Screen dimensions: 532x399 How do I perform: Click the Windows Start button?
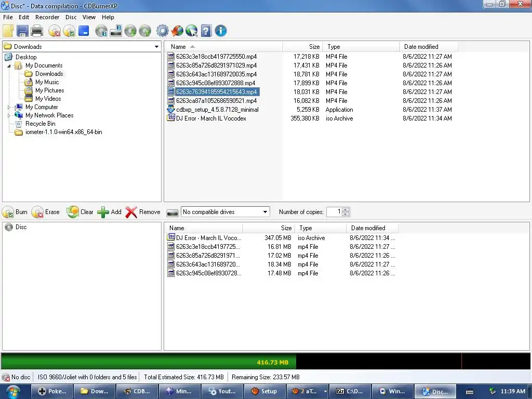pos(13,391)
